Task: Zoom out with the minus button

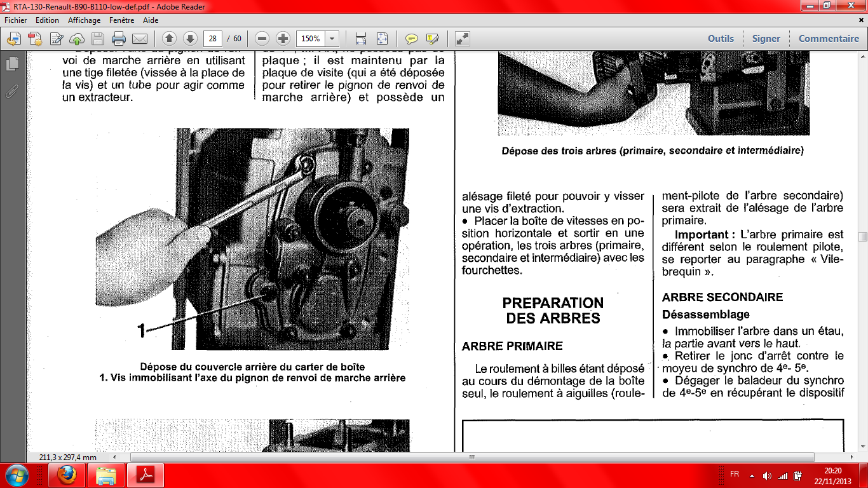Action: tap(262, 39)
